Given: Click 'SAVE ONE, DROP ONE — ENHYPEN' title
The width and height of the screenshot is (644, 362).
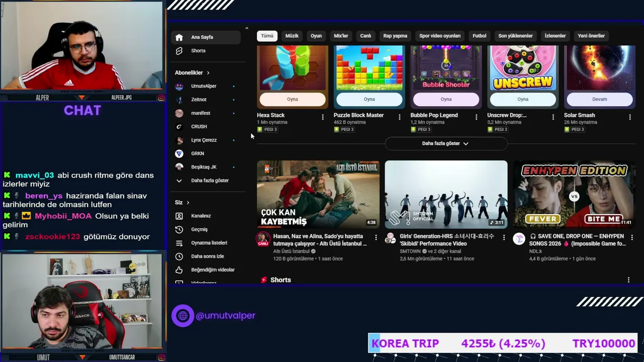Looking at the screenshot, I should point(578,240).
